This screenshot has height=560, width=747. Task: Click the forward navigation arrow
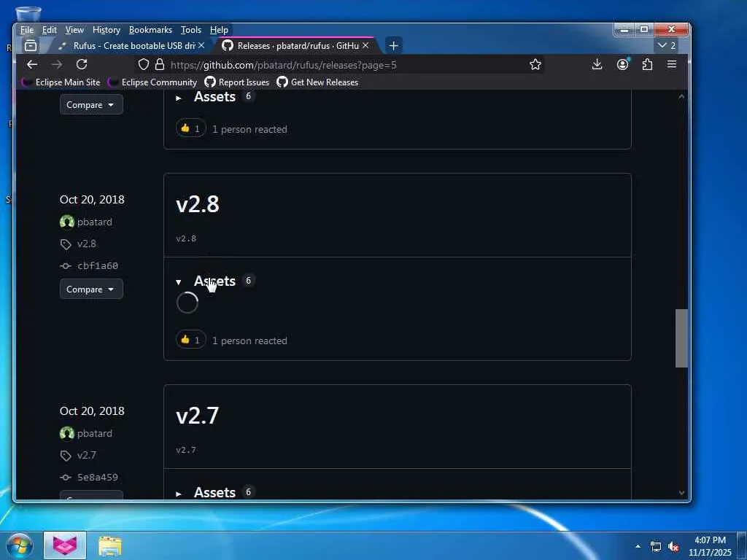coord(57,64)
